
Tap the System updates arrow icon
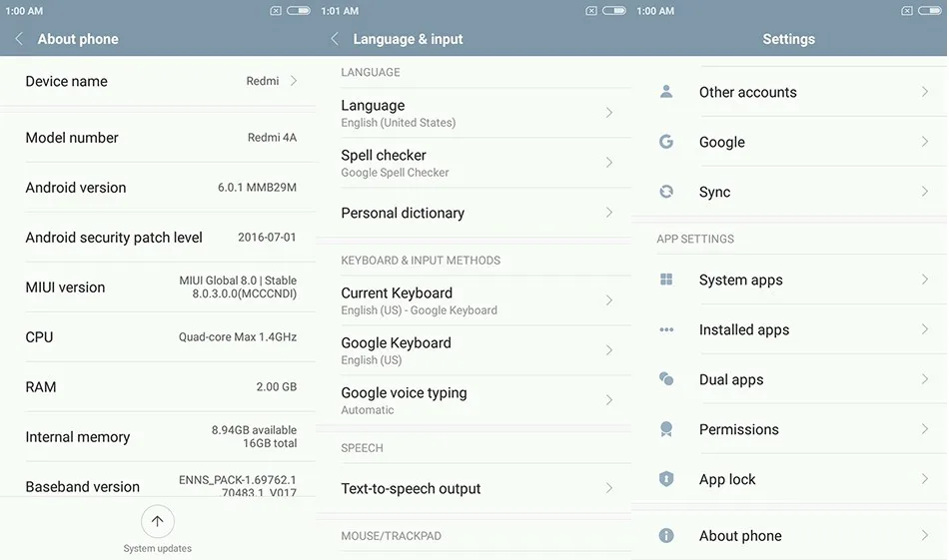(x=158, y=521)
